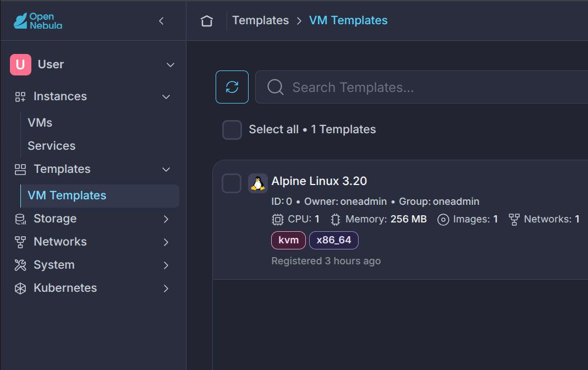Expand the Storage section chevron
Screen dimensions: 588x370
tap(166, 219)
